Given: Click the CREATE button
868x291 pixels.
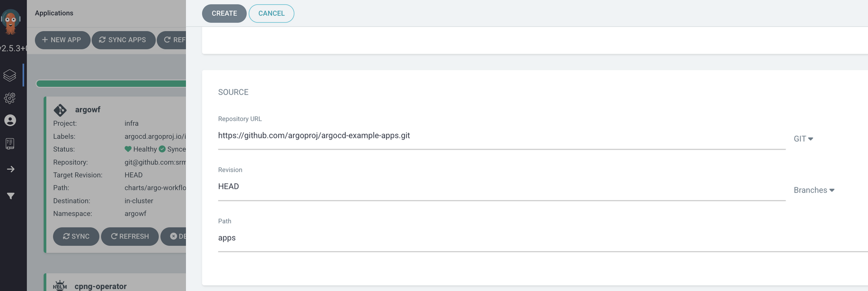Looking at the screenshot, I should (224, 13).
